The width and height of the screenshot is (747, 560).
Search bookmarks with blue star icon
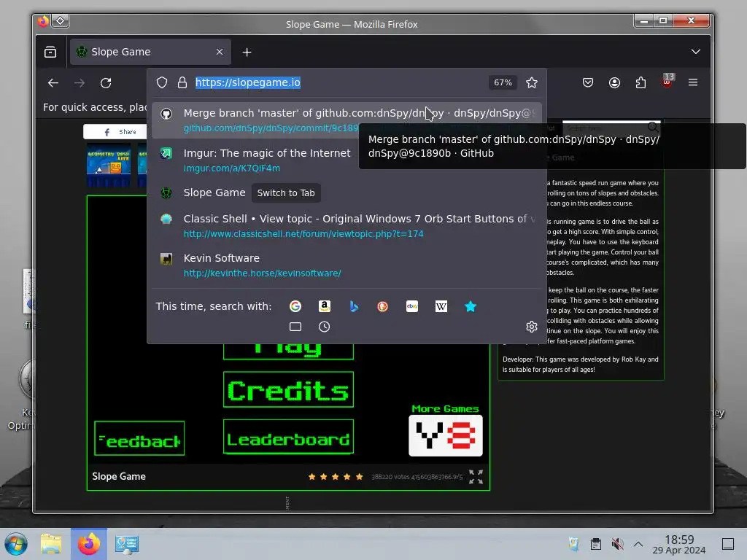point(471,306)
